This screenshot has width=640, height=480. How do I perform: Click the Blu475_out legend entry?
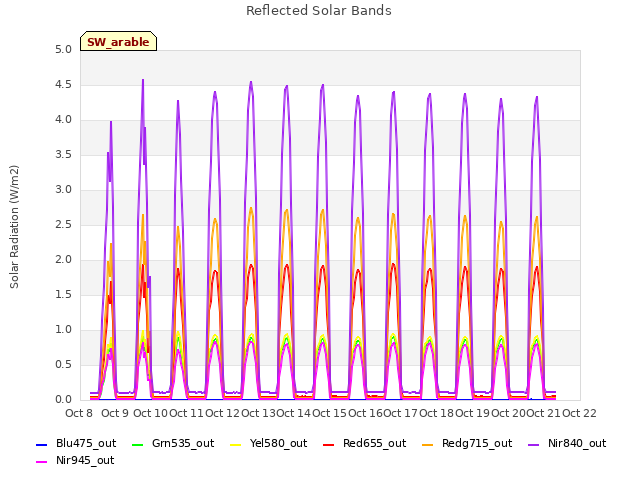[x=76, y=443]
